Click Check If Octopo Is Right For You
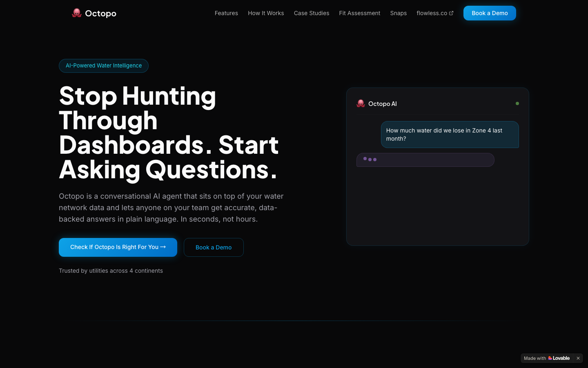Viewport: 588px width, 368px height. tap(118, 247)
